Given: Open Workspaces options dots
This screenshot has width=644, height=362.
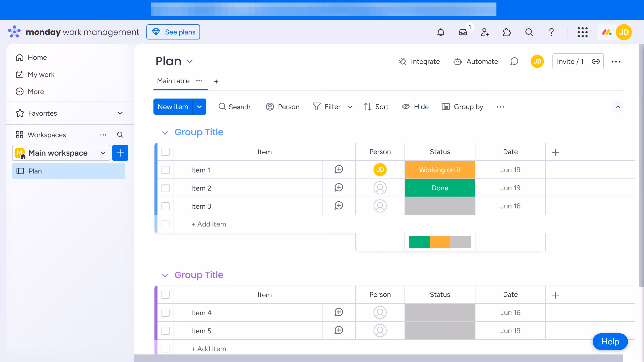Looking at the screenshot, I should pos(103,135).
